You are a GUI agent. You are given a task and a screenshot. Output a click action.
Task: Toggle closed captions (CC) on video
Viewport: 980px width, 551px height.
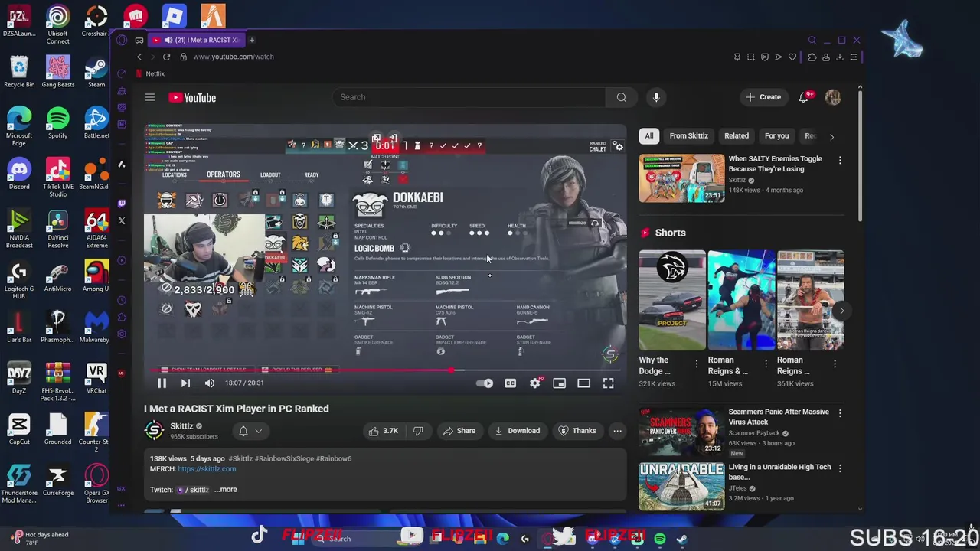(x=510, y=383)
